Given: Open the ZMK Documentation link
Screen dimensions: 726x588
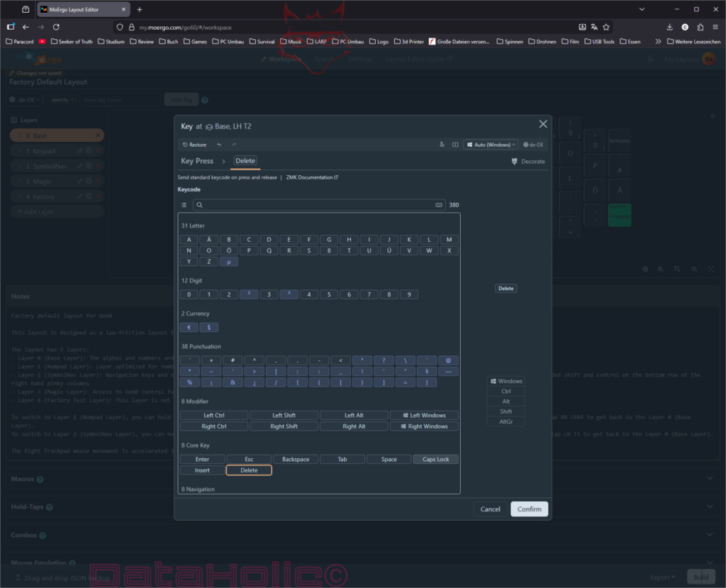Looking at the screenshot, I should click(x=312, y=177).
